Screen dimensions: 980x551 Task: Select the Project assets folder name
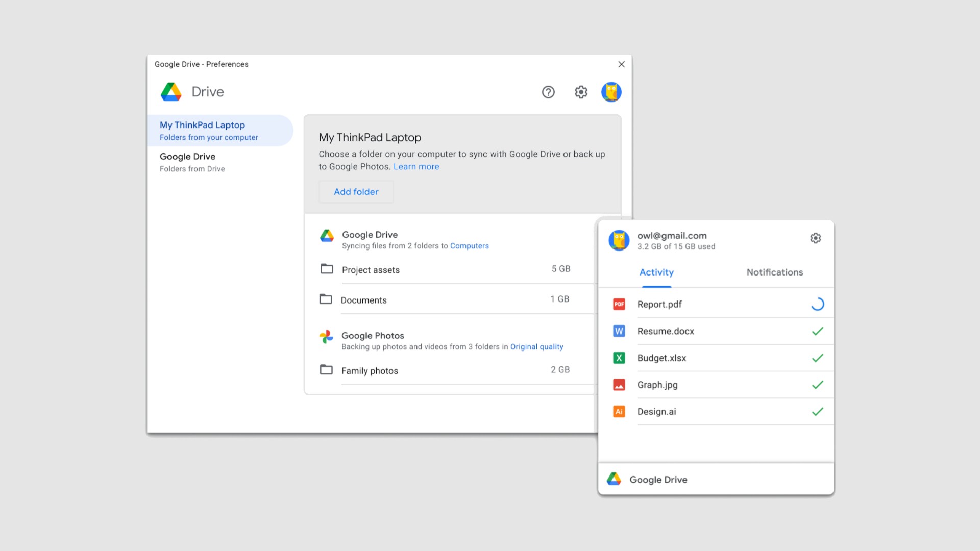371,270
